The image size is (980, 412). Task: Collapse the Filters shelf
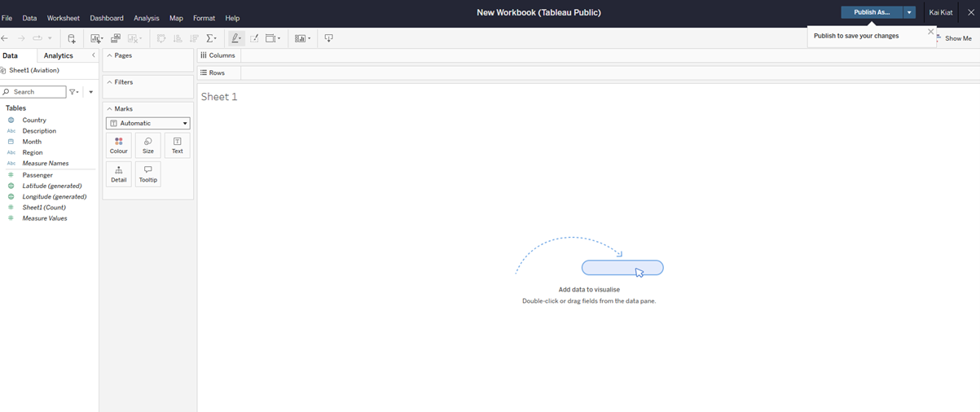pyautogui.click(x=110, y=82)
